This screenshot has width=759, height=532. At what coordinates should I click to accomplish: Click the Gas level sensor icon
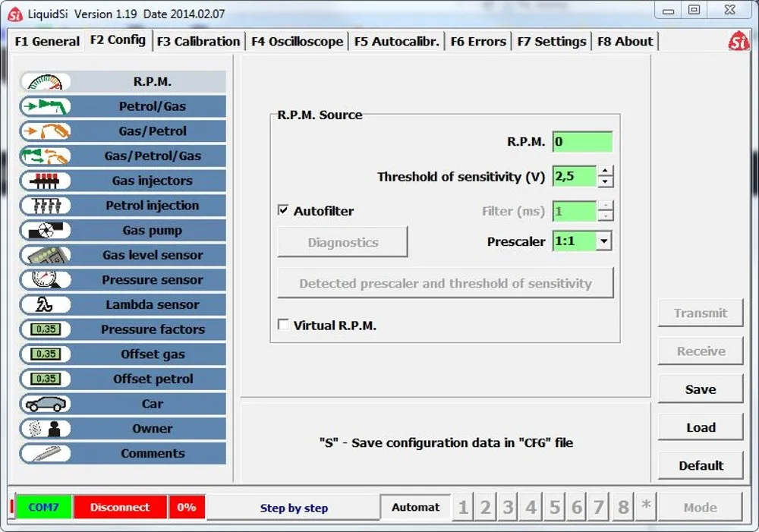(x=46, y=256)
